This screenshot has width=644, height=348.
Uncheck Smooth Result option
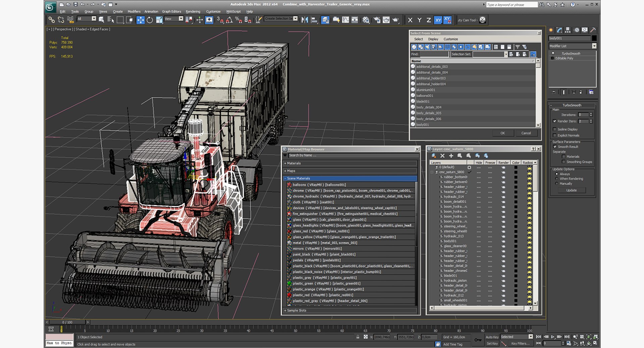click(555, 147)
